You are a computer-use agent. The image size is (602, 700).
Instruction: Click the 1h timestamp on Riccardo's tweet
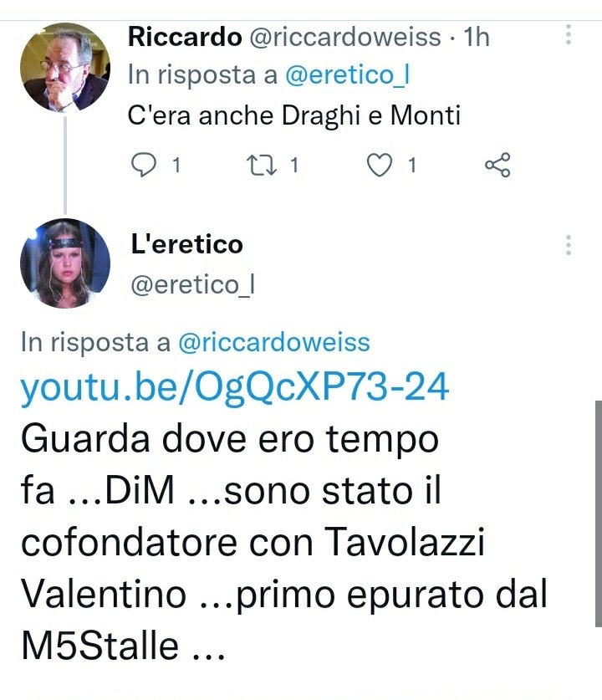point(476,37)
